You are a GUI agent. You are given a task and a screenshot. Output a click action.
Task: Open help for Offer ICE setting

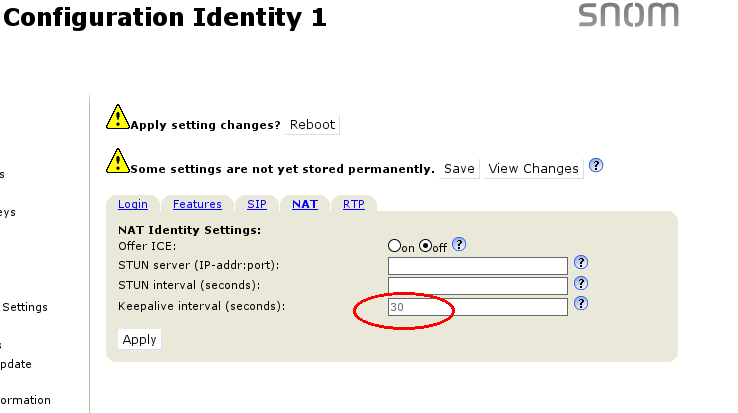coord(460,245)
